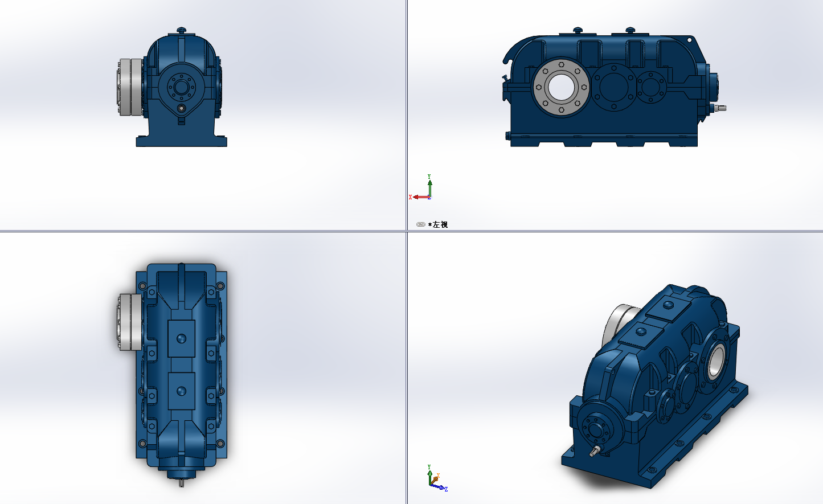Viewport: 823px width, 504px height.
Task: Select the small input shaft tip in the isometric view
Action: pyautogui.click(x=595, y=452)
